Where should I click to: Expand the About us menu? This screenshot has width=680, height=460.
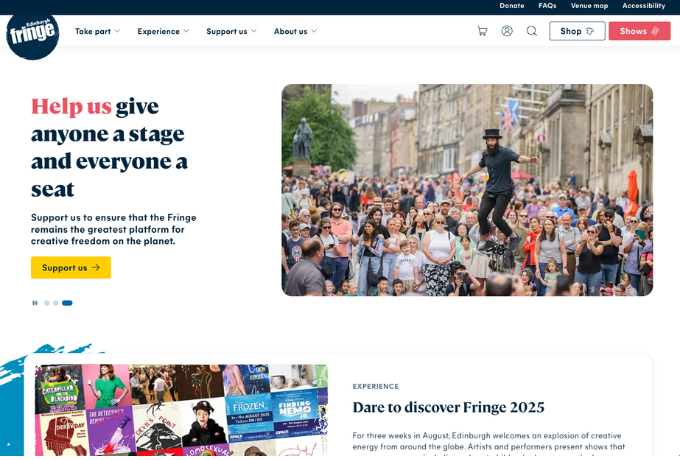pyautogui.click(x=295, y=31)
